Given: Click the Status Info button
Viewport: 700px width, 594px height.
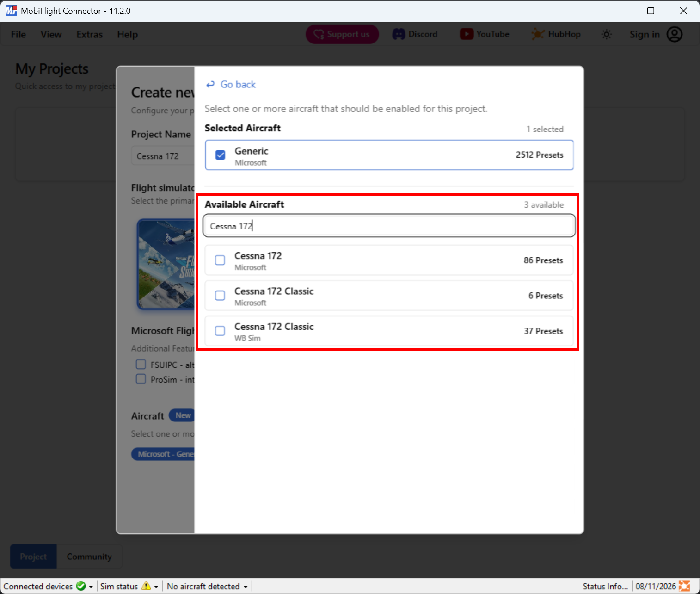Looking at the screenshot, I should click(605, 586).
